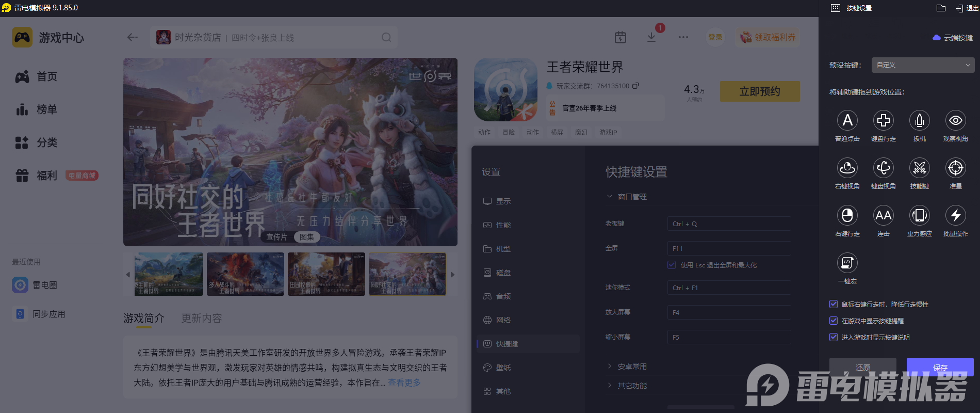The width and height of the screenshot is (980, 413).
Task: Open the calendar check-in icon
Action: (620, 37)
